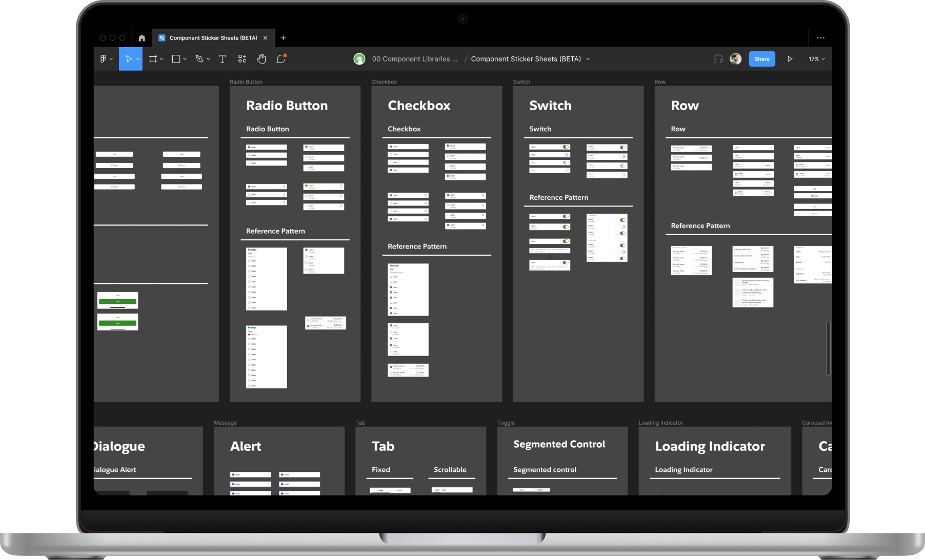Select the Rectangle shape tool
The width and height of the screenshot is (925, 560).
176,59
